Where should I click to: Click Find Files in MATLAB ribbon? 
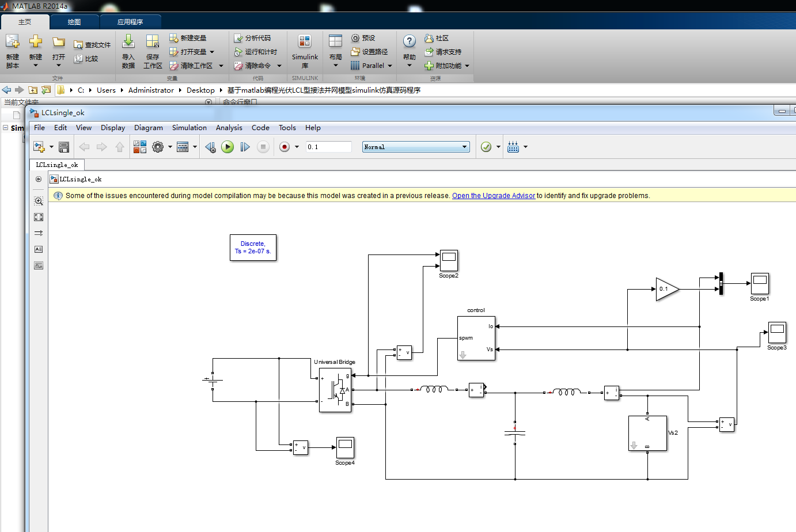pos(92,45)
